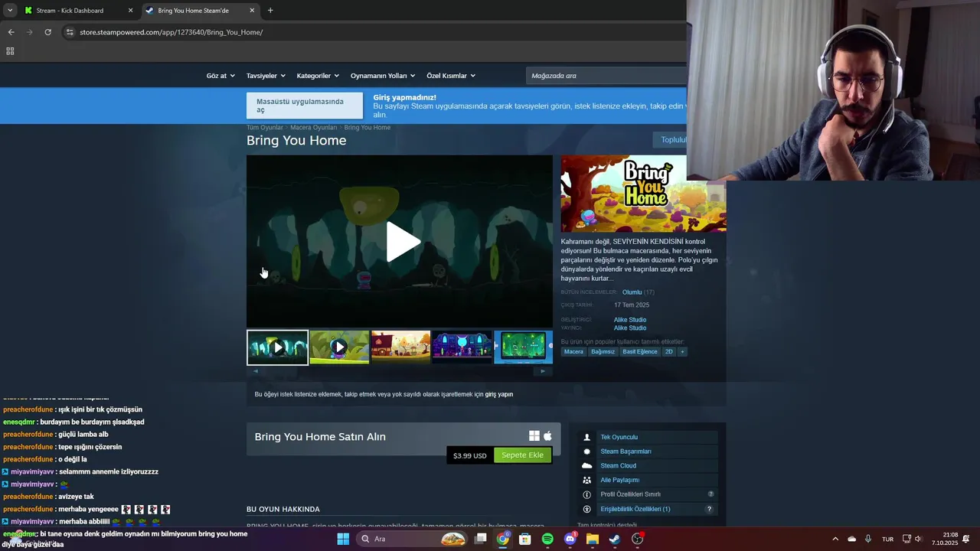Expand the Özel Kısımlar menu
Screen dimensions: 980x551
click(x=451, y=76)
